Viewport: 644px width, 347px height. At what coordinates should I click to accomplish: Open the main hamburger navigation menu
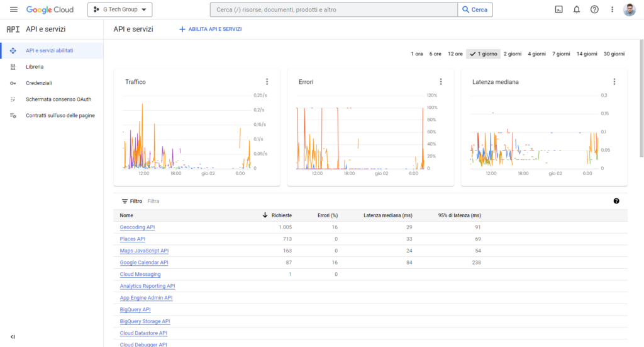click(x=14, y=9)
